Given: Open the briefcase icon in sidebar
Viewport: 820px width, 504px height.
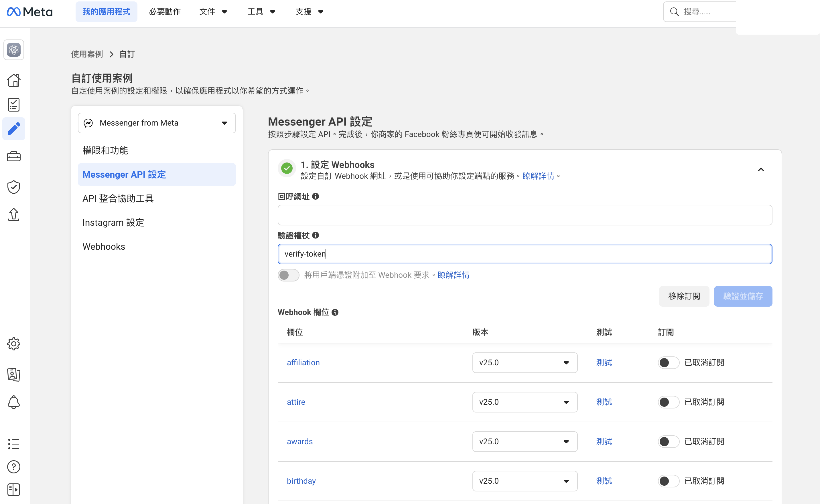Looking at the screenshot, I should pyautogui.click(x=14, y=156).
